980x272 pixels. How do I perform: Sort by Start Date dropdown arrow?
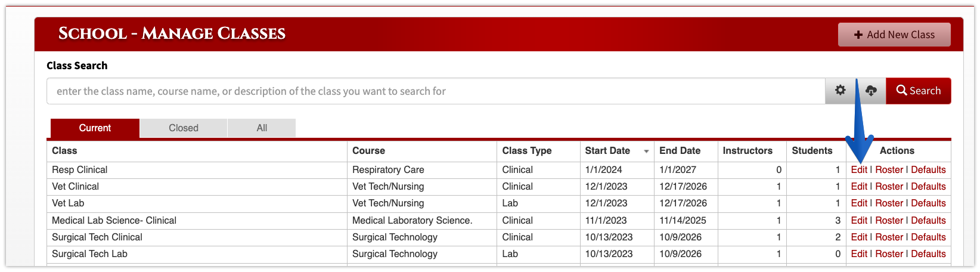tap(646, 152)
